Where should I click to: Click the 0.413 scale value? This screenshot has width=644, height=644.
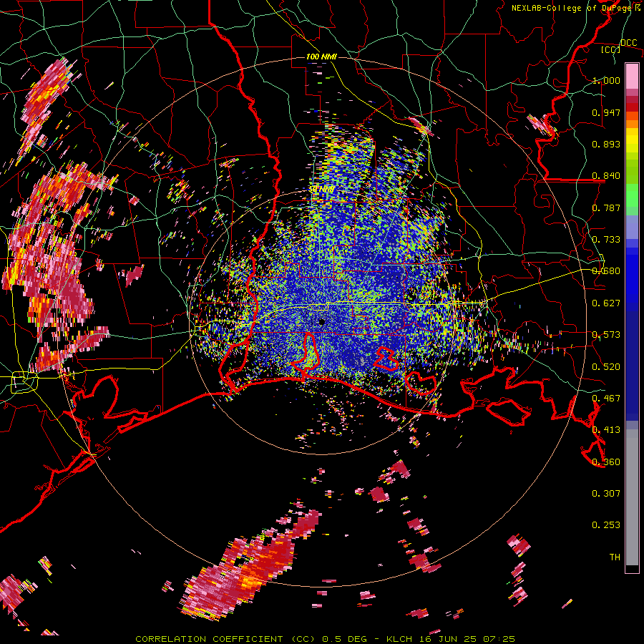[x=606, y=430]
